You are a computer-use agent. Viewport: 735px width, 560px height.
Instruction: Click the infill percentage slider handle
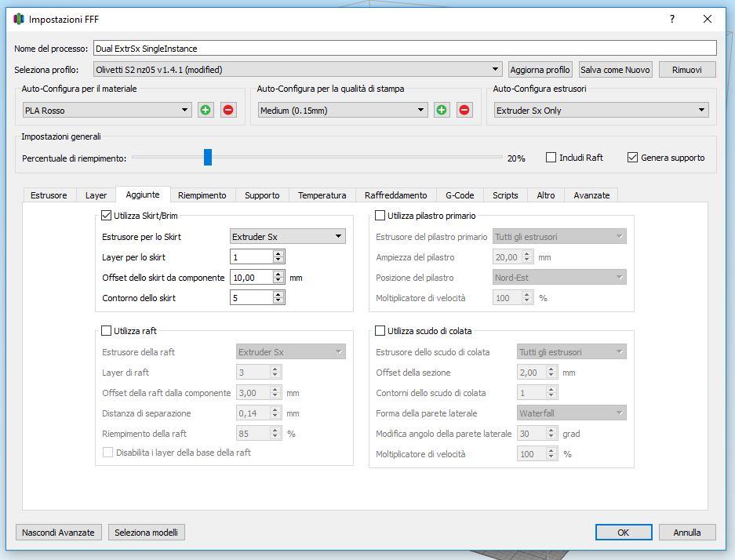pyautogui.click(x=208, y=158)
